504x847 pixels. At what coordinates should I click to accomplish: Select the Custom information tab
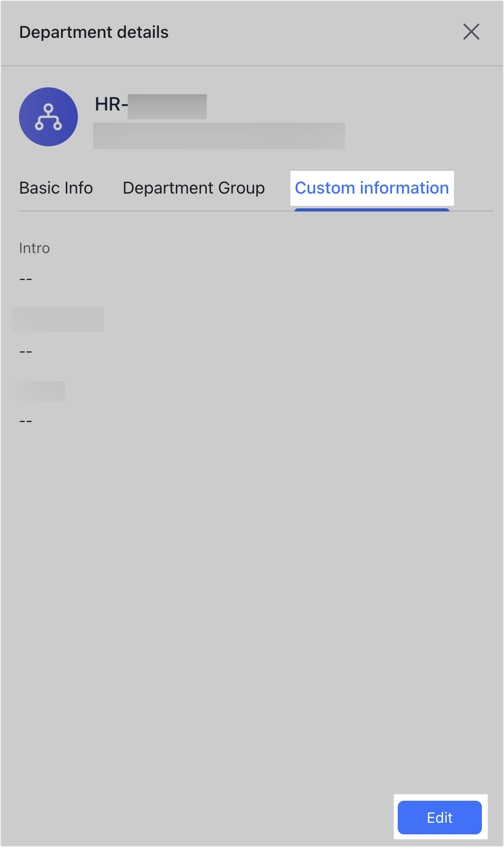372,188
